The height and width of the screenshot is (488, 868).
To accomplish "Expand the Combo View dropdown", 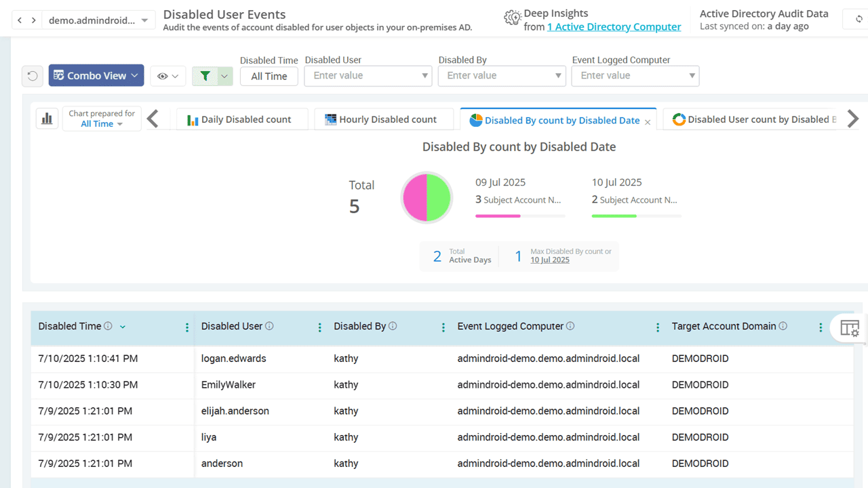I will (x=96, y=76).
